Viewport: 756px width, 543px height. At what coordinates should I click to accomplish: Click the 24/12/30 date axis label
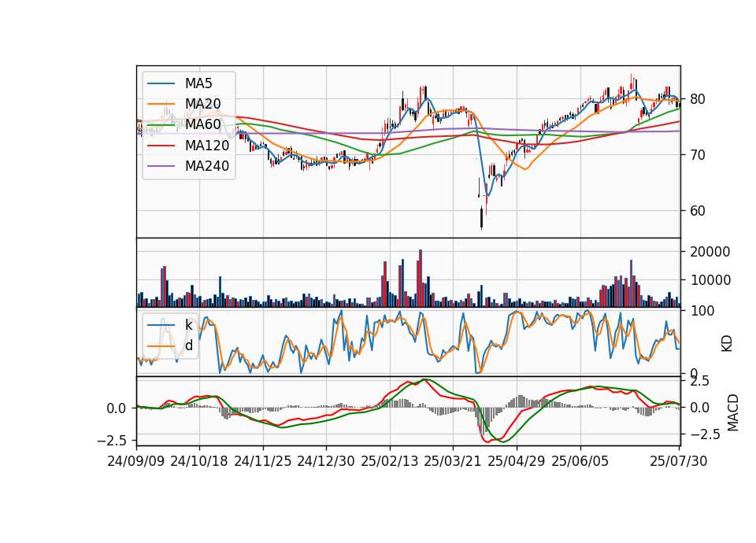(326, 461)
